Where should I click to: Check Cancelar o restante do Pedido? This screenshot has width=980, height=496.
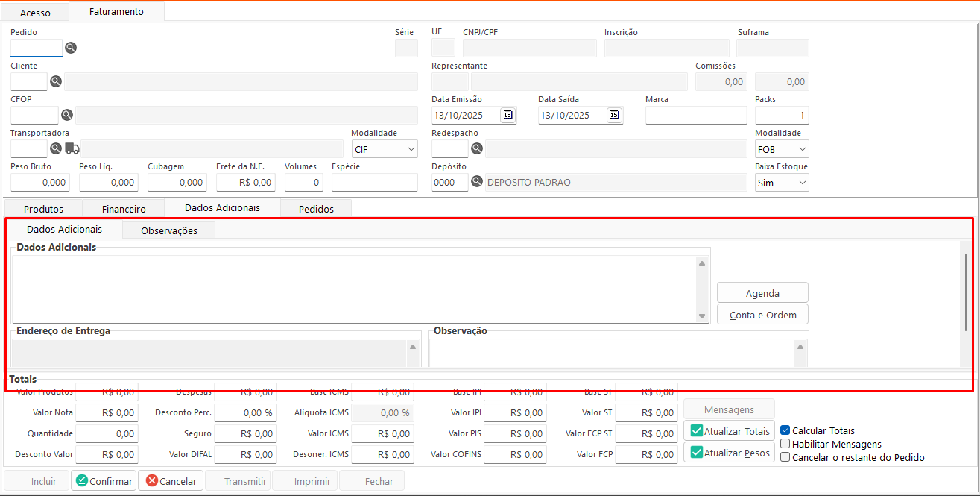click(x=785, y=457)
